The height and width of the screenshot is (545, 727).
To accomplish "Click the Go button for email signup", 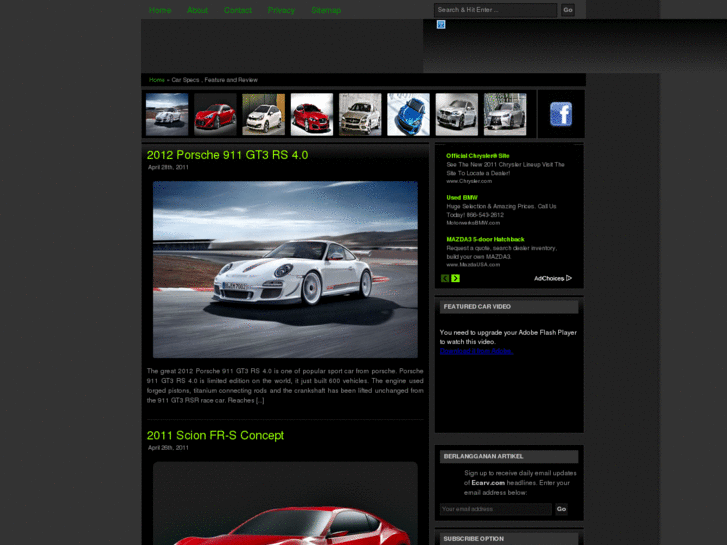I will 561,509.
